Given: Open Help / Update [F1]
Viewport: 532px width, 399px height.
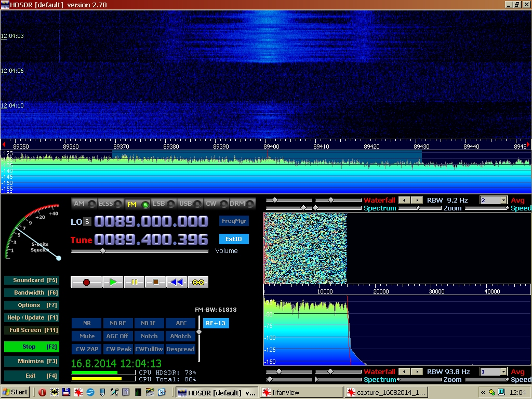Looking at the screenshot, I should tap(32, 318).
